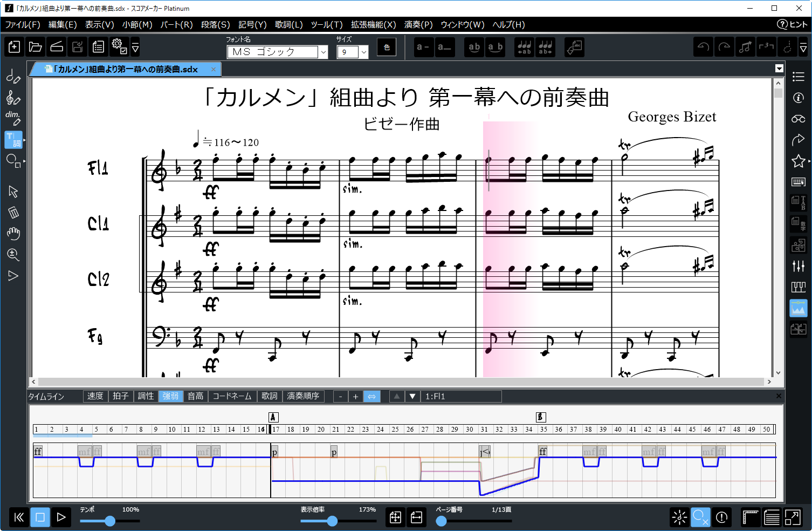Click the new score file icon
This screenshot has width=812, height=531.
[15, 47]
